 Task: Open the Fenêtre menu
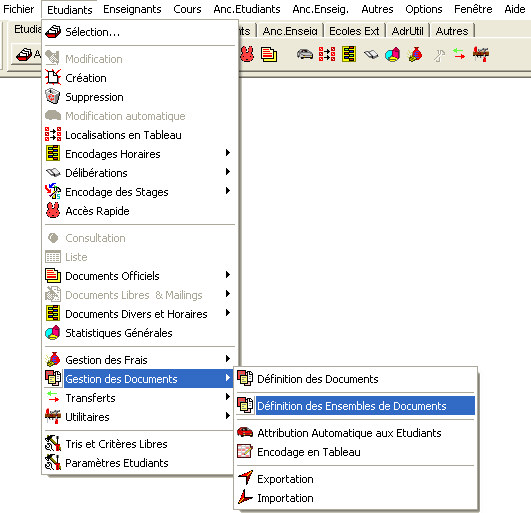click(473, 9)
